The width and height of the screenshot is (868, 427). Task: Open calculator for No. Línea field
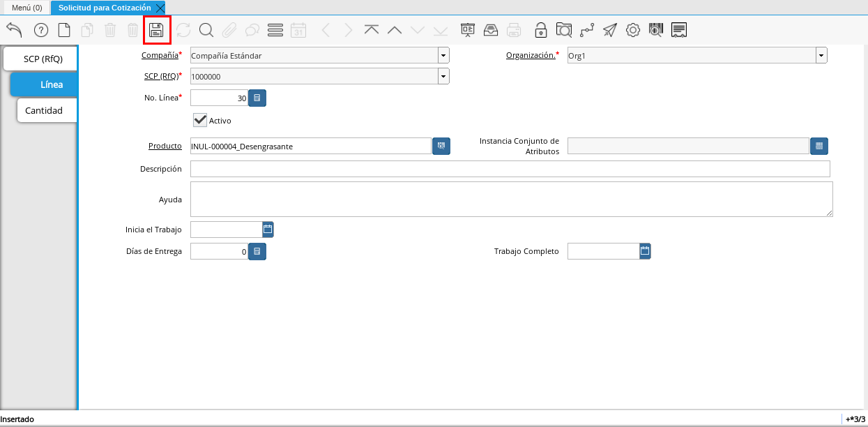coord(257,98)
